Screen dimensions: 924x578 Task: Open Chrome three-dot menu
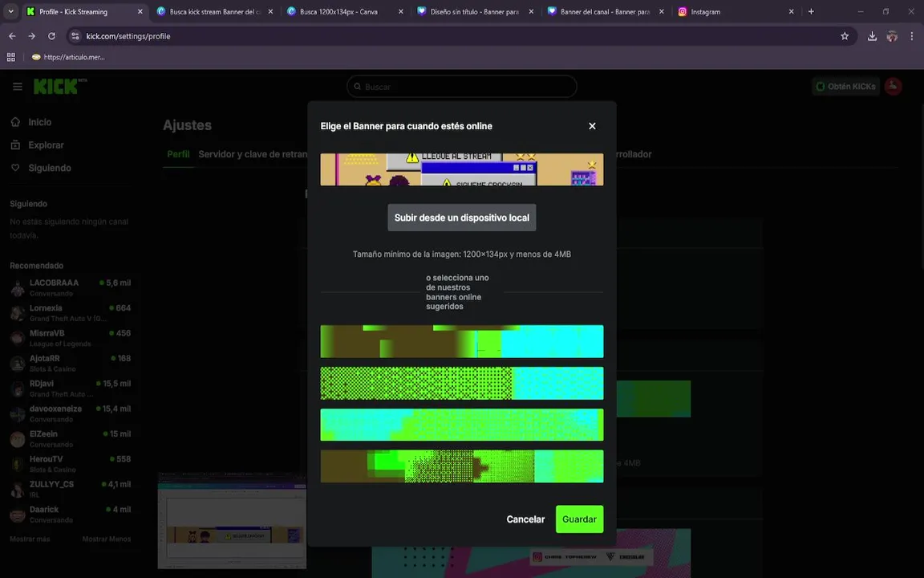tap(912, 36)
